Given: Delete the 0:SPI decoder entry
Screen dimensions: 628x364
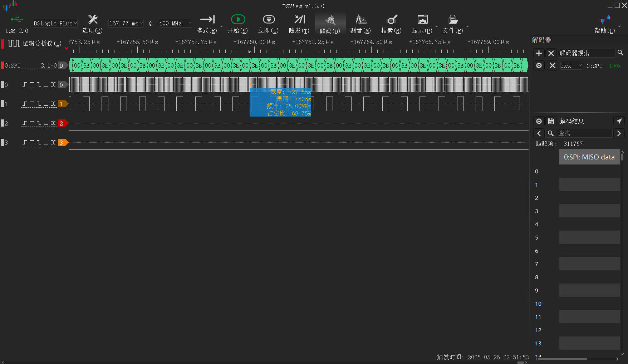Looking at the screenshot, I should pos(553,65).
